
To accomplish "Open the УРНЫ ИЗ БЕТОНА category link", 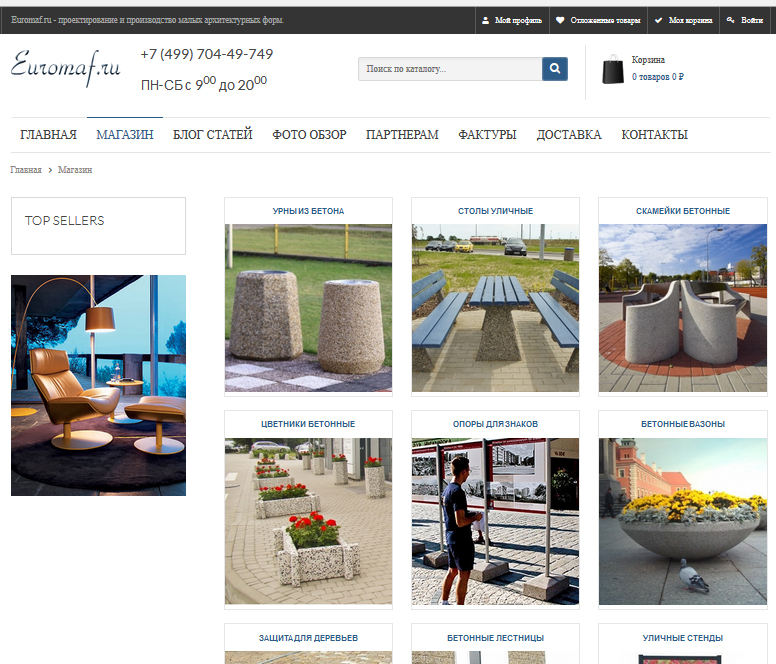I will click(x=308, y=211).
